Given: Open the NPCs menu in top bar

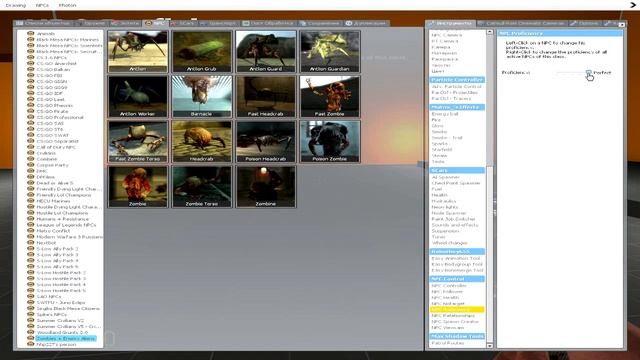Looking at the screenshot, I should 42,5.
